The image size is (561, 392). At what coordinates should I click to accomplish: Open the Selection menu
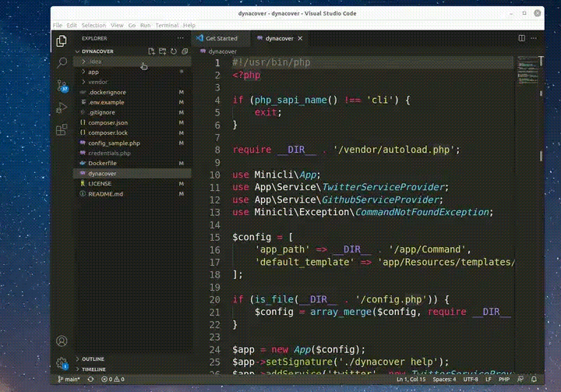click(93, 26)
